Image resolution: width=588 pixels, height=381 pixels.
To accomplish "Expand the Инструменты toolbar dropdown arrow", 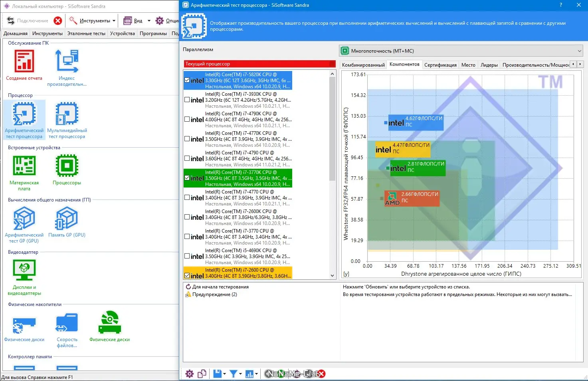I will (114, 21).
